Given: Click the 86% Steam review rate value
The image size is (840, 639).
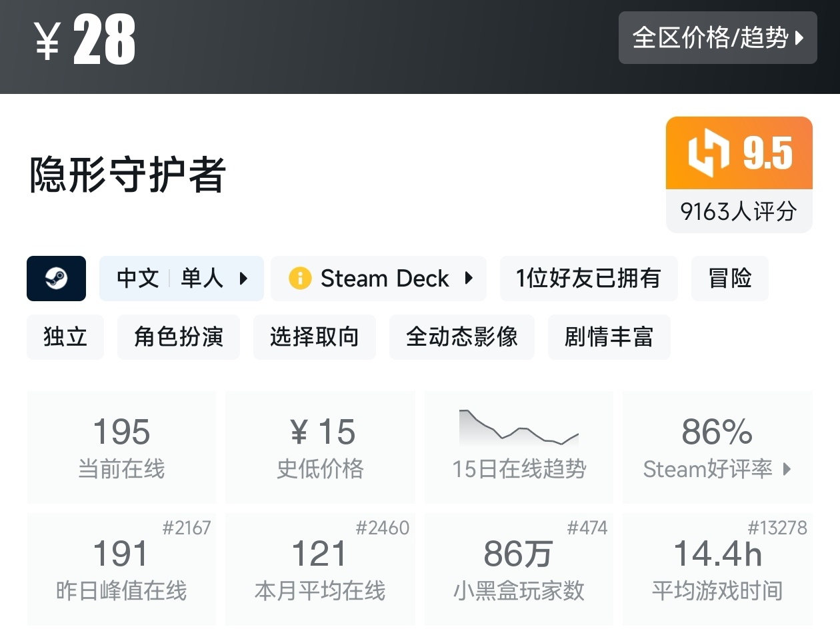Looking at the screenshot, I should 717,432.
